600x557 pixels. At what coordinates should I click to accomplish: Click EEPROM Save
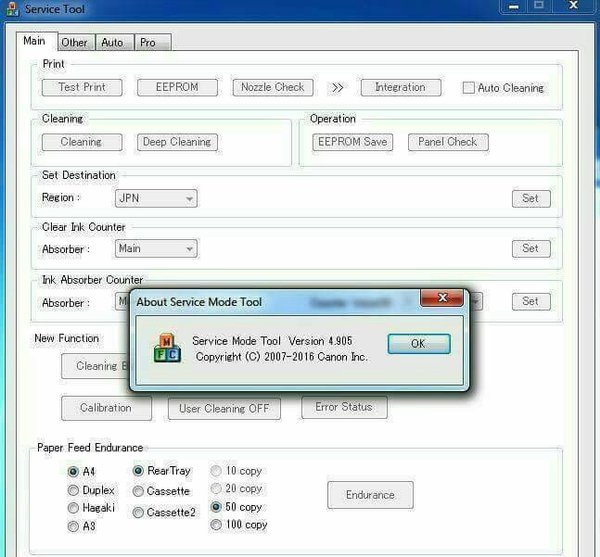(x=352, y=142)
